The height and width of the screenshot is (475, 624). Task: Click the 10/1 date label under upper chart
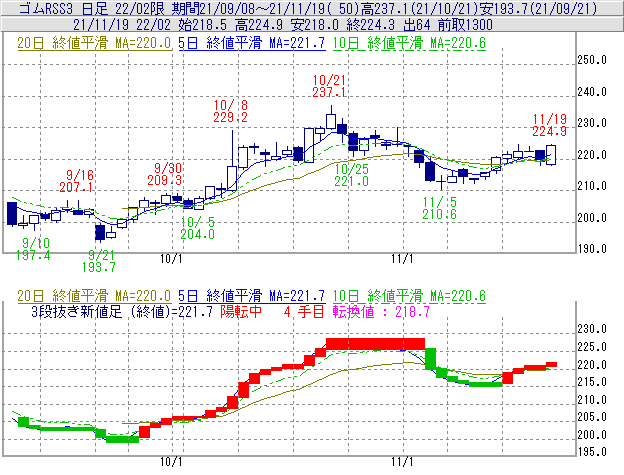click(171, 259)
